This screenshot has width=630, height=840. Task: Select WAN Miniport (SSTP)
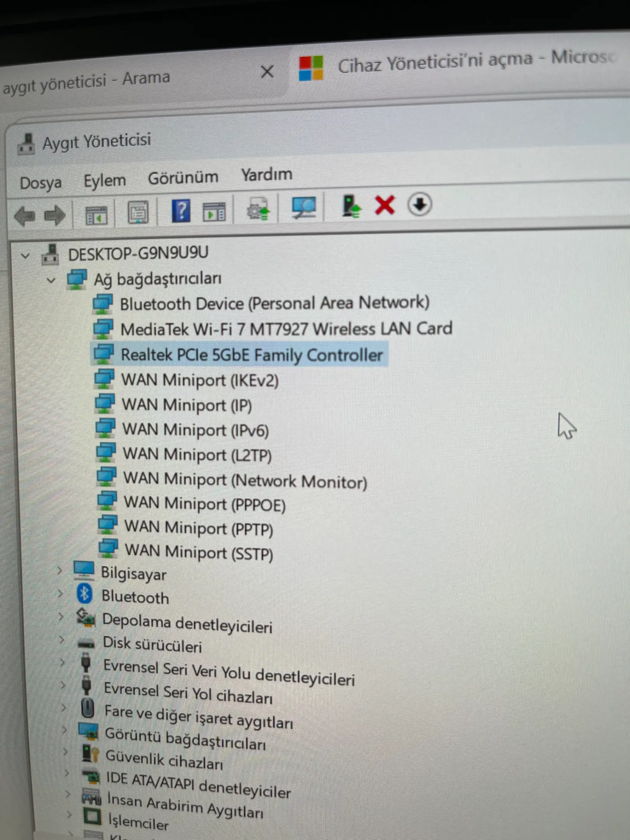pos(199,552)
